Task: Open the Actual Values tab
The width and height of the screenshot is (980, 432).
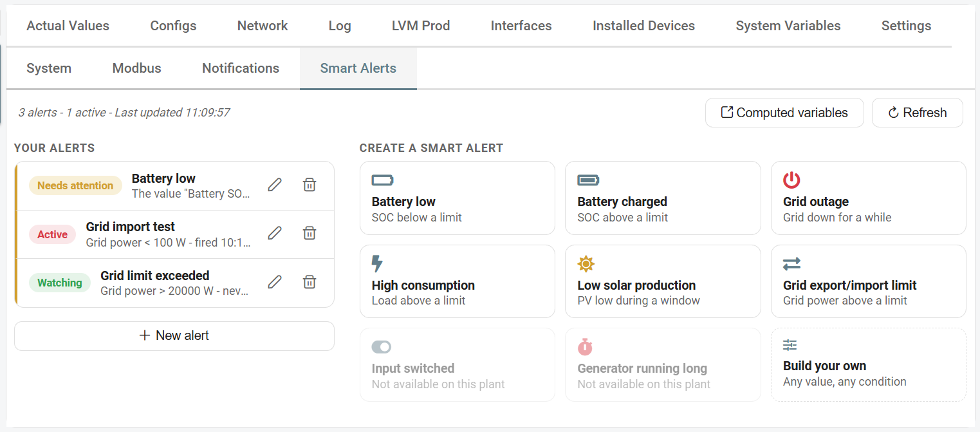Action: (68, 26)
